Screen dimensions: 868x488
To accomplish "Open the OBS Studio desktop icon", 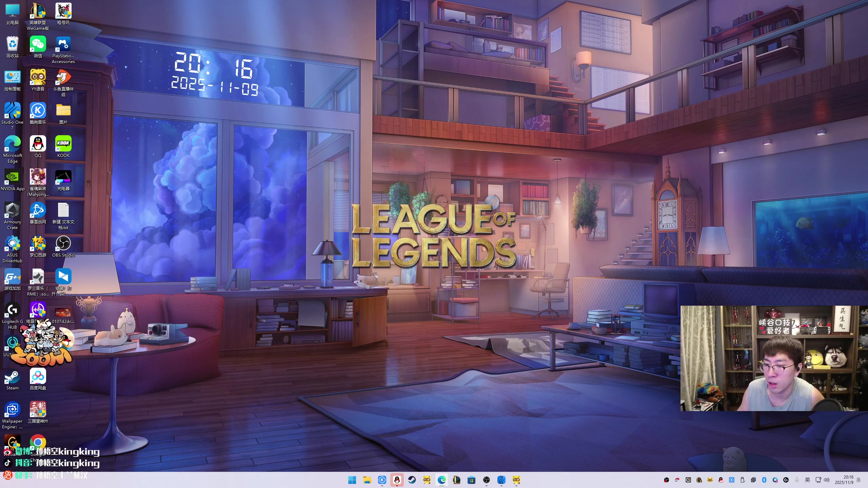I will coord(63,244).
